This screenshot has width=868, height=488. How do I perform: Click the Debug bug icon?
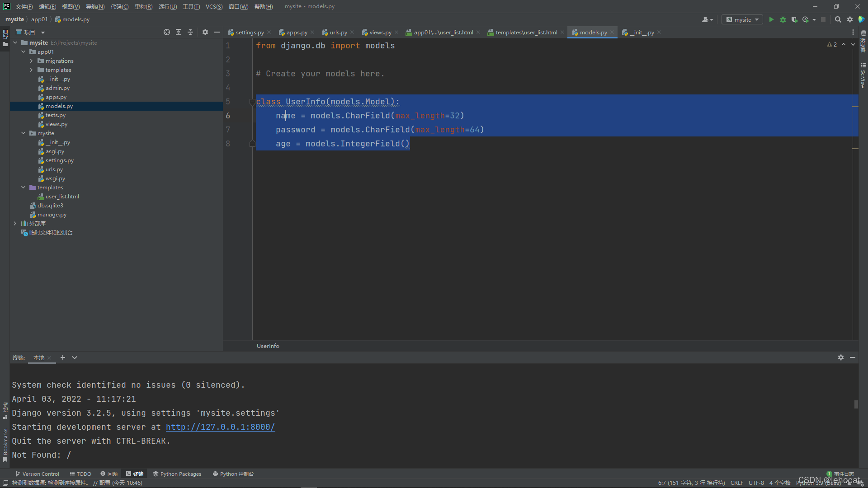pos(783,19)
